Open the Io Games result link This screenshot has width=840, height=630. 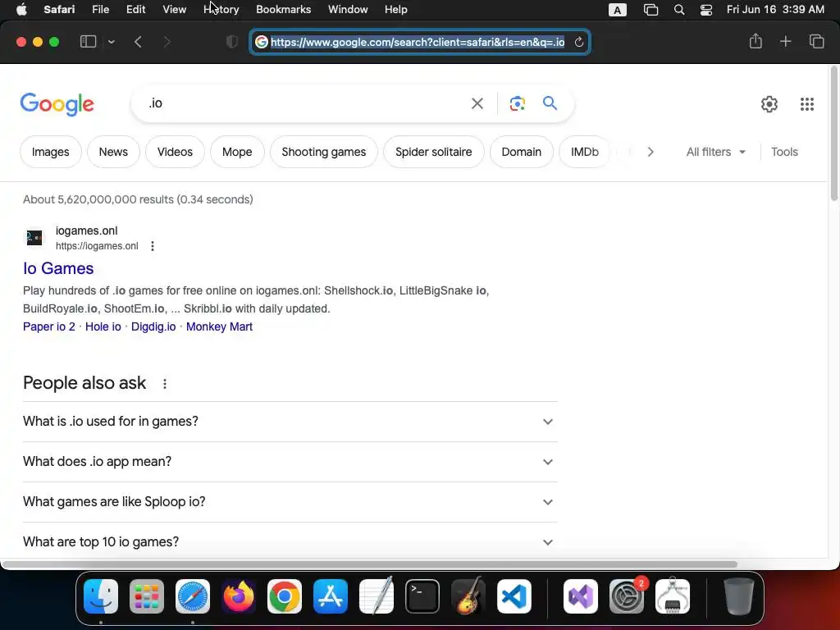tap(58, 268)
